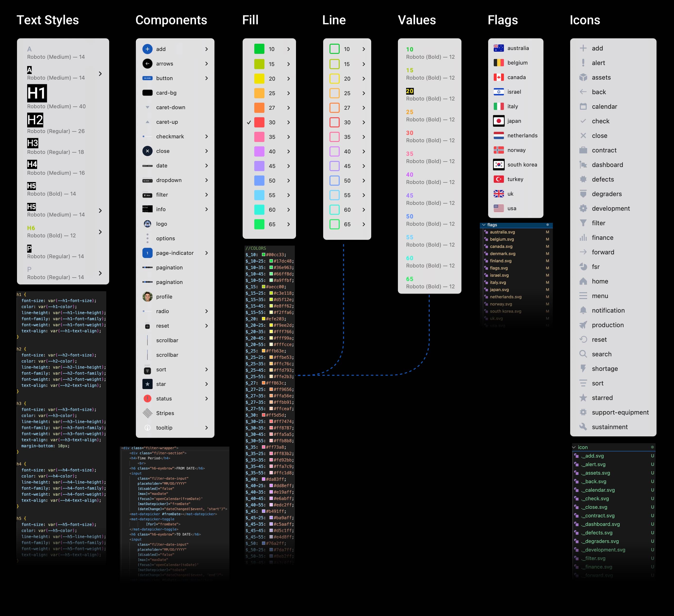Image resolution: width=674 pixels, height=616 pixels.
Task: Choose the sustainment wrench icon
Action: tap(583, 427)
